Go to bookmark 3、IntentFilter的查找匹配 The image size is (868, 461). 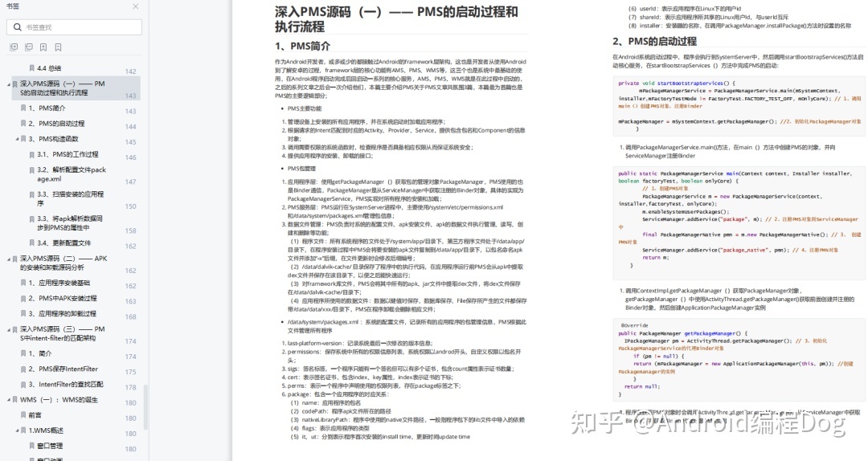tap(66, 384)
